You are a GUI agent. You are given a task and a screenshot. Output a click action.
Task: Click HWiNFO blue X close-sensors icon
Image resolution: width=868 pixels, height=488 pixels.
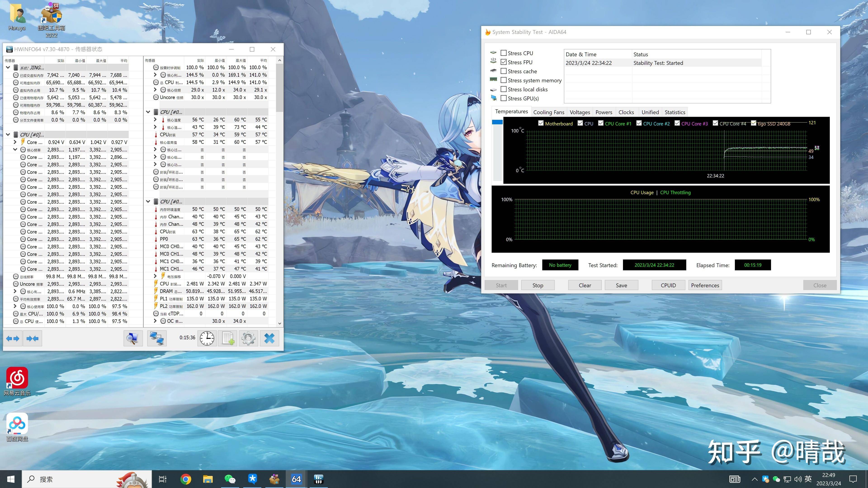coord(270,338)
